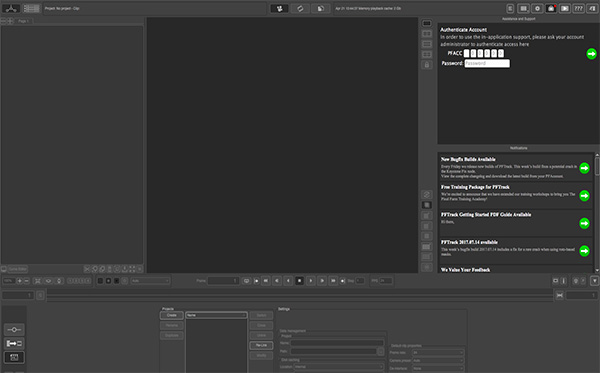Open Free Training Package notification arrow
The height and width of the screenshot is (373, 600).
584,195
